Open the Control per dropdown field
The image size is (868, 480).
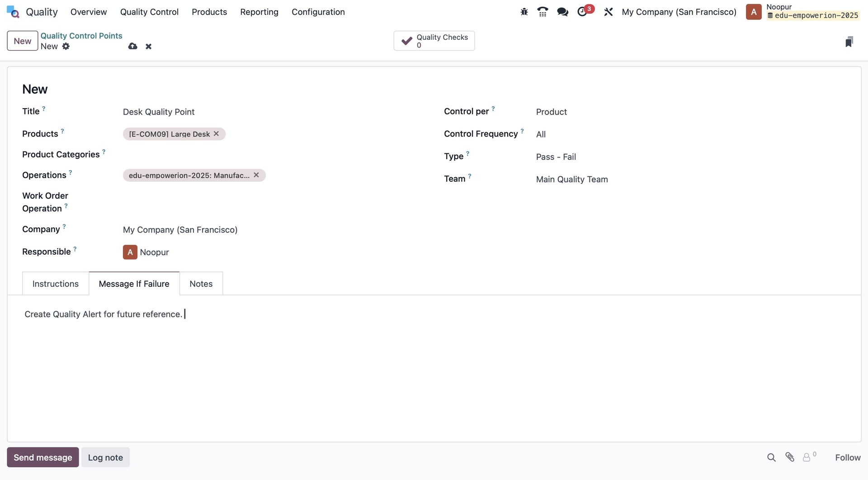[691, 112]
